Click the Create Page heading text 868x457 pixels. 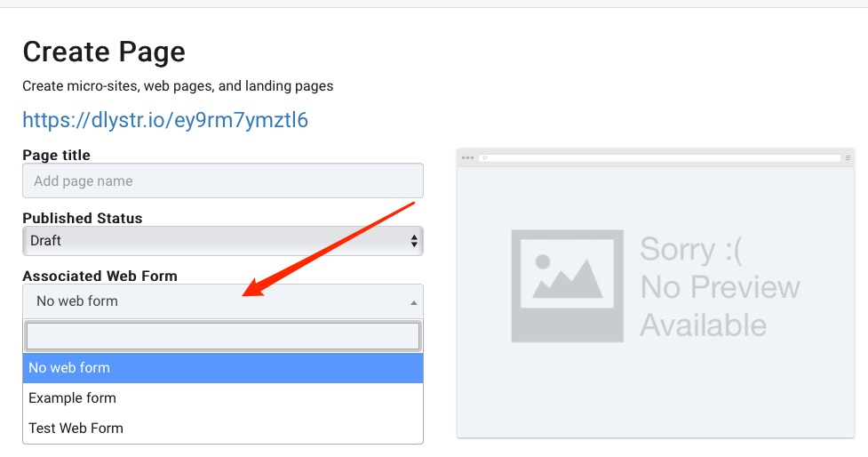[x=104, y=52]
